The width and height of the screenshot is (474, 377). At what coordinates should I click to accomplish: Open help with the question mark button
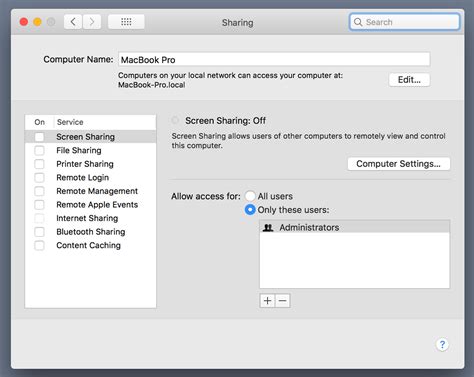(x=442, y=344)
